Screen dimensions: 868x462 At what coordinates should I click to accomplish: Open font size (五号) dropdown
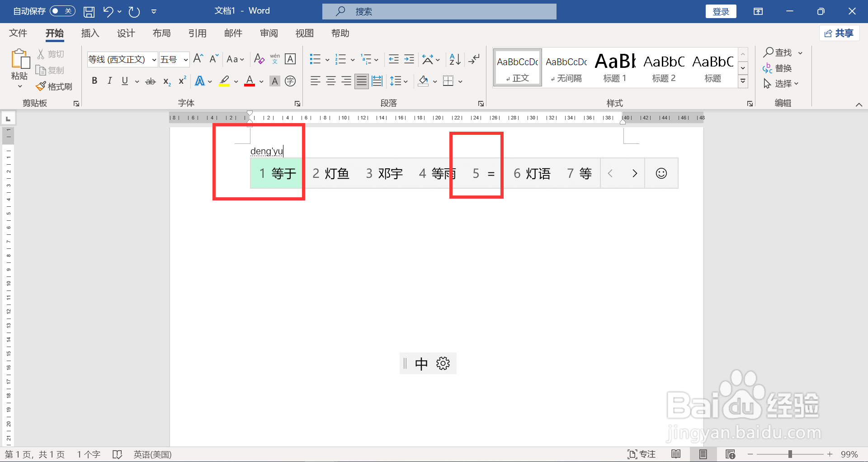click(185, 59)
